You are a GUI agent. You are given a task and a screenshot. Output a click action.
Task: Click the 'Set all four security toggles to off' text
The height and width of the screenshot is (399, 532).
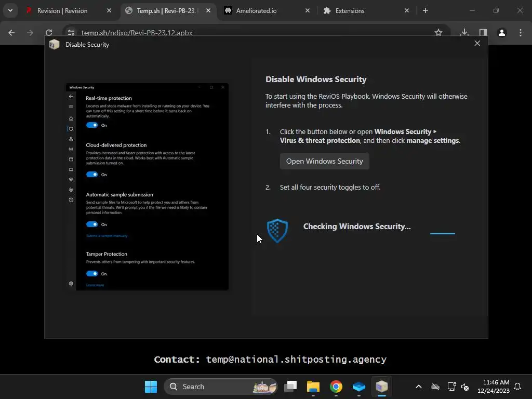(330, 187)
